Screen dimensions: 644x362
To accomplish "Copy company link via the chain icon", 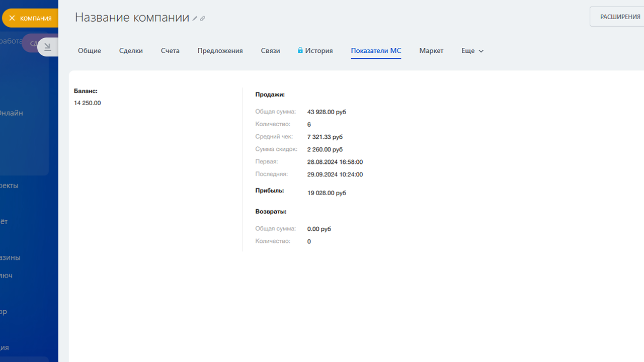I will pyautogui.click(x=203, y=19).
